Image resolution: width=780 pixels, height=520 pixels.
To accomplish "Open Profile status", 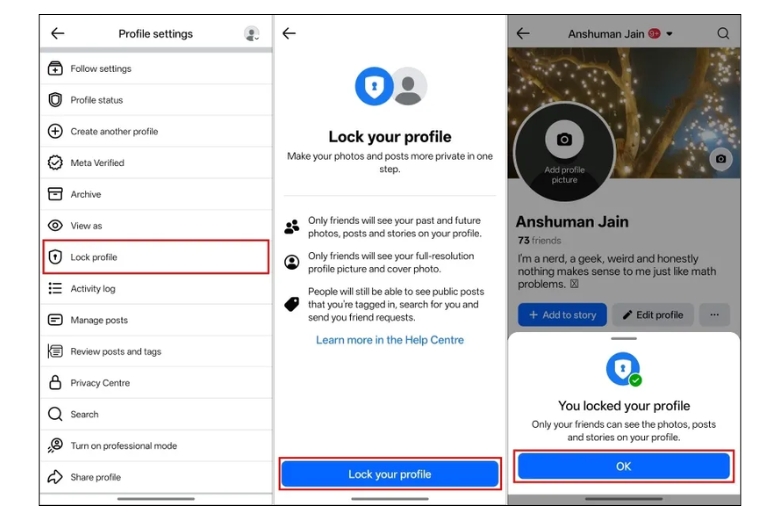I will tap(156, 100).
